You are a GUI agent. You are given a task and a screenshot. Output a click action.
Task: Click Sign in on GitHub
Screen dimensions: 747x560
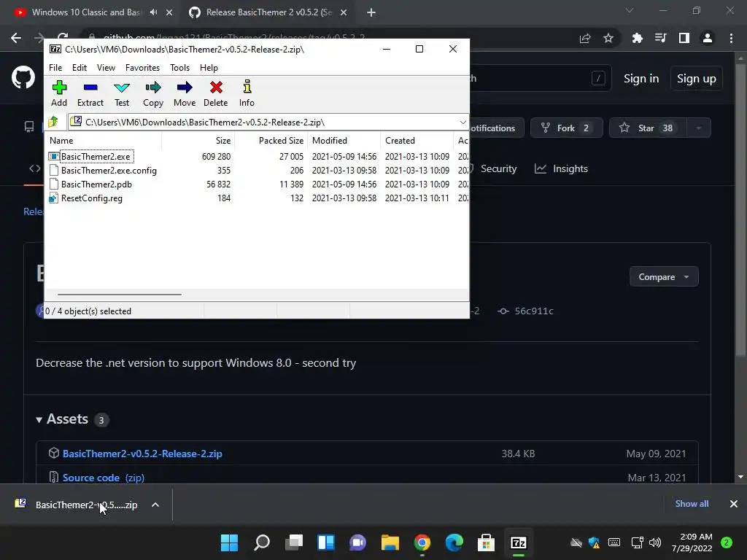(x=641, y=79)
